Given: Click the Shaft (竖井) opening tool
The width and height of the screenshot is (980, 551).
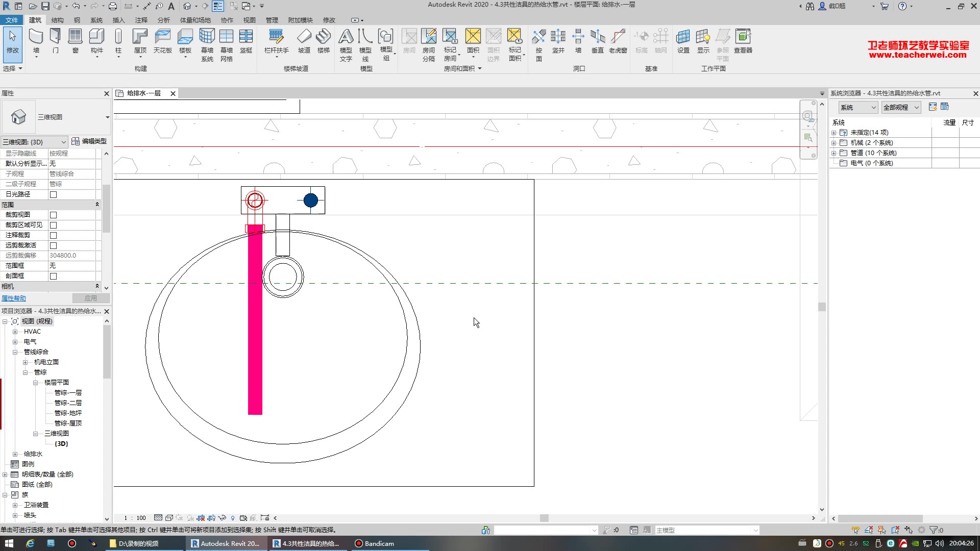Looking at the screenshot, I should tap(558, 37).
